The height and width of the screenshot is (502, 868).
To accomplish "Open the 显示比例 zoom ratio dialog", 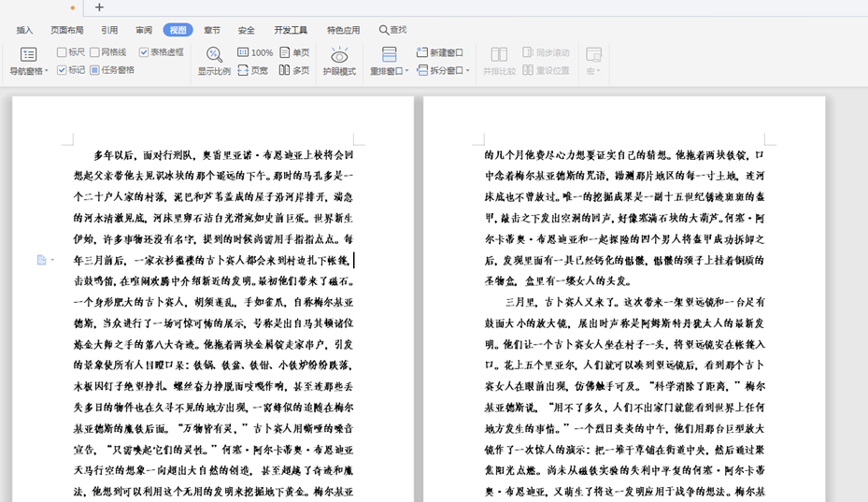I will point(214,61).
